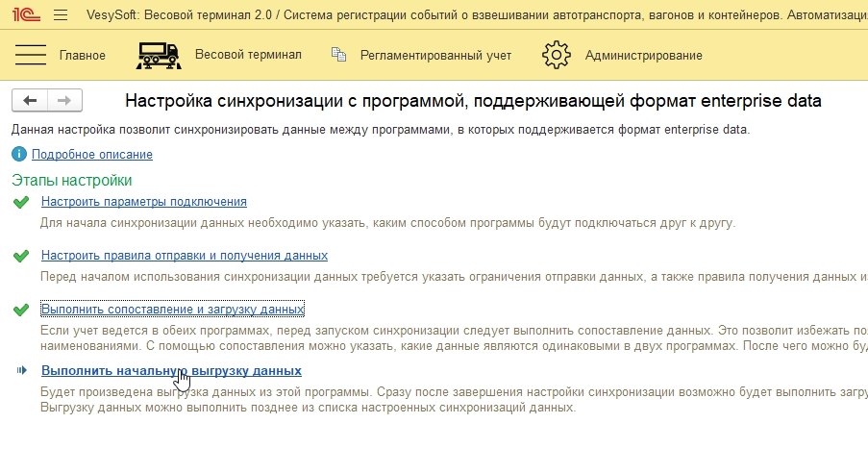The image size is (868, 473).
Task: Select the Администрирование section label
Action: pyautogui.click(x=643, y=55)
